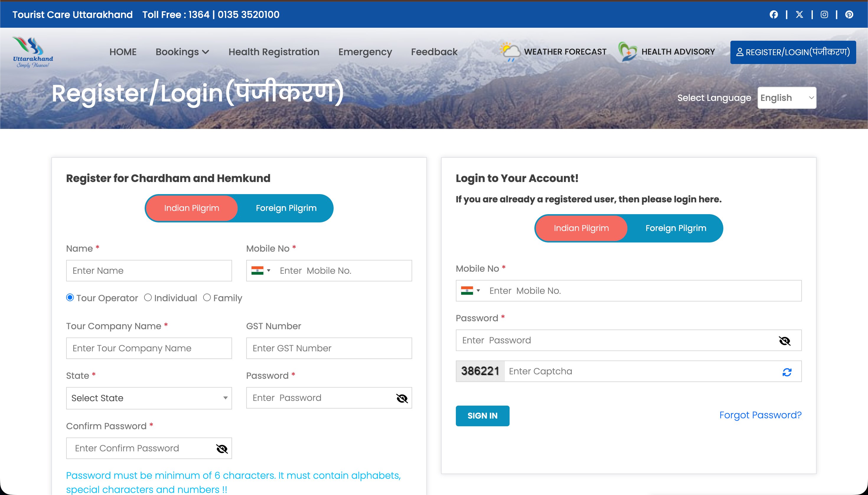Go to HOME menu item

pos(123,52)
